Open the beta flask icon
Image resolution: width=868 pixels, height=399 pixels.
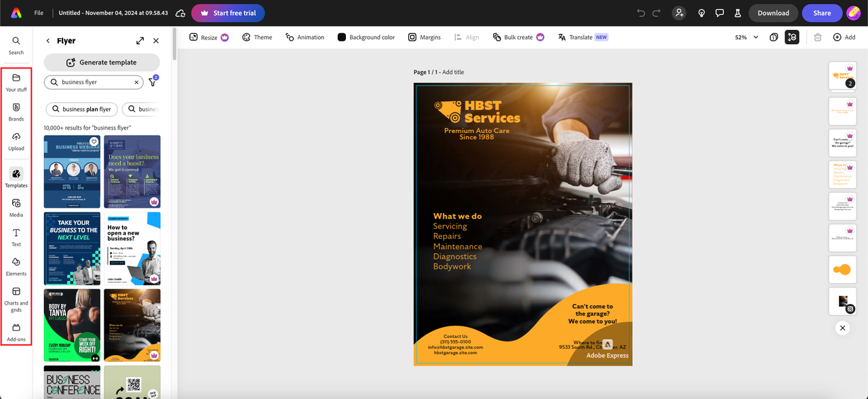pos(739,13)
